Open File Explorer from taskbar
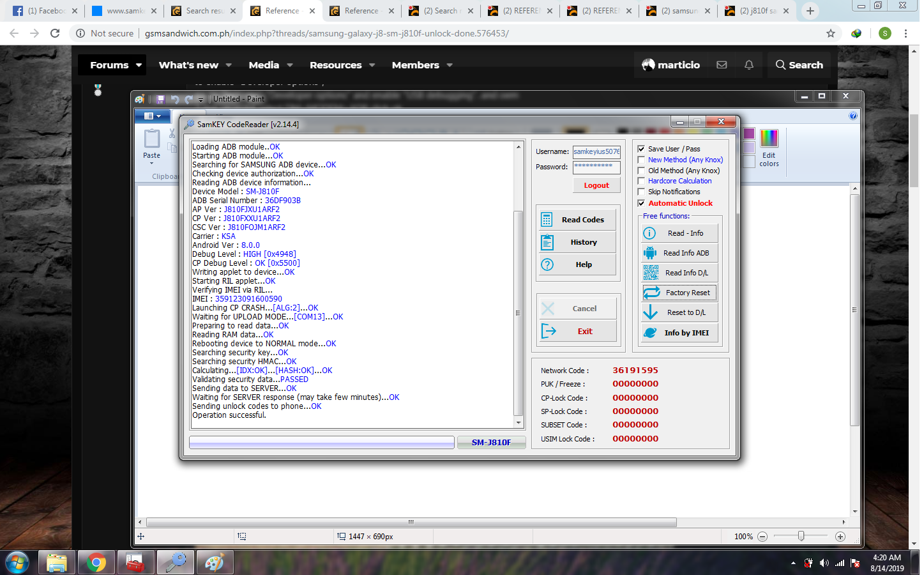 57,563
